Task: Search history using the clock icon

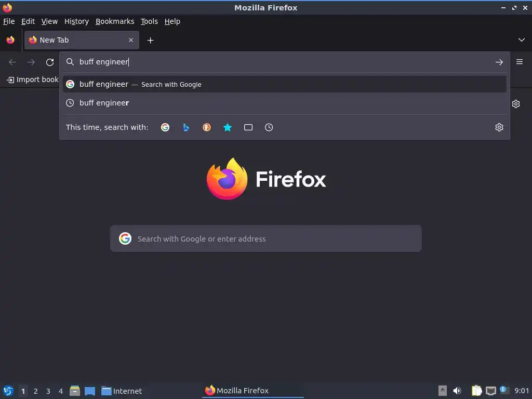Action: click(269, 127)
